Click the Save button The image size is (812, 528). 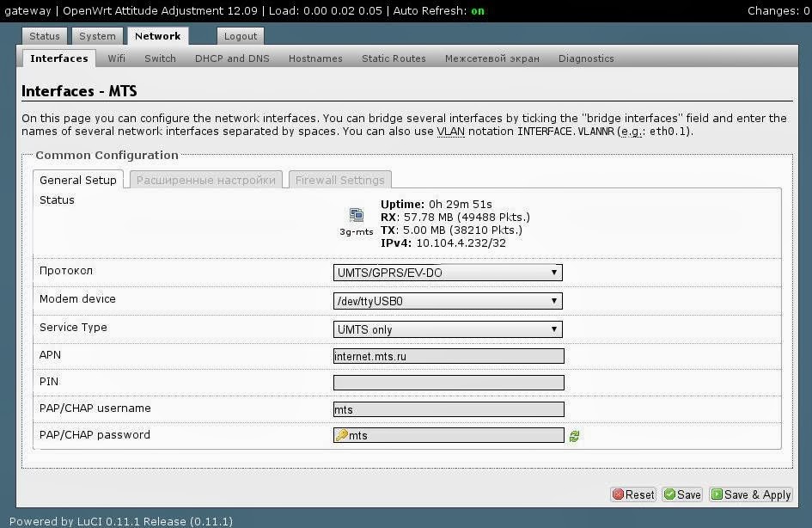682,494
